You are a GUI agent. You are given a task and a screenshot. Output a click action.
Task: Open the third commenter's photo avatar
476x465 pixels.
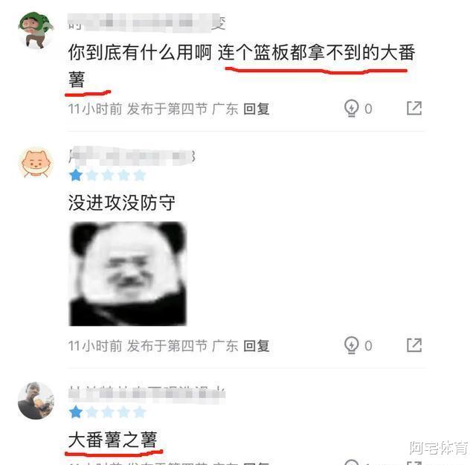point(36,400)
